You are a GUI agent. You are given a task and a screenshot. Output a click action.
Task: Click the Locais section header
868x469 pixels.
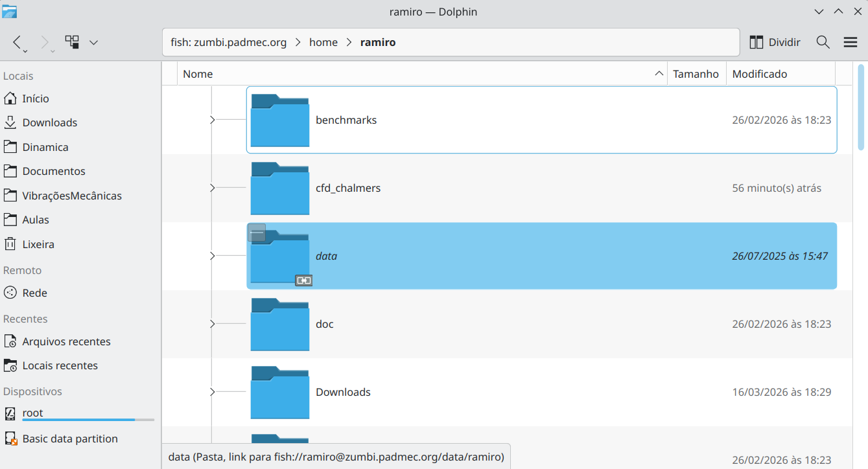(18, 76)
